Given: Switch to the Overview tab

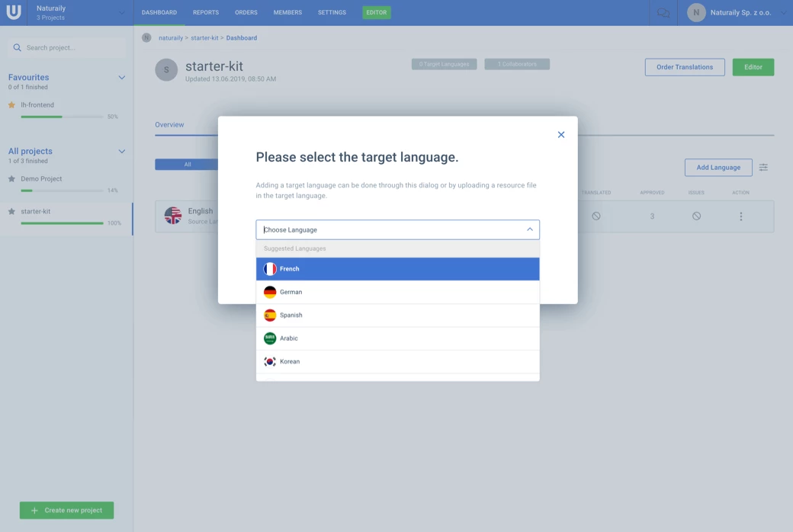Looking at the screenshot, I should click(x=169, y=125).
